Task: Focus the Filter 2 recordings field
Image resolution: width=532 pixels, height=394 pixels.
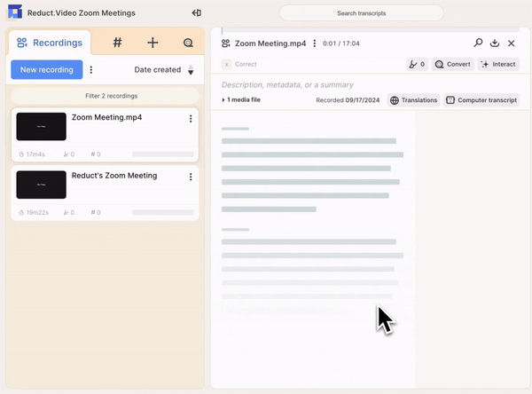Action: 105,96
